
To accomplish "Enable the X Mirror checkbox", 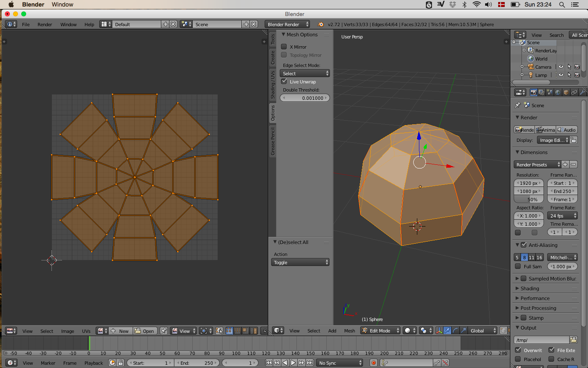I will pos(284,47).
